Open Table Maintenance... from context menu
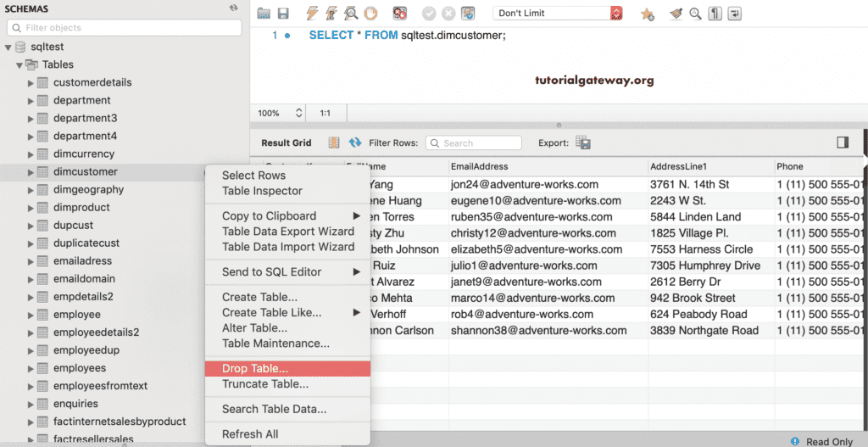The image size is (868, 447). point(287,344)
